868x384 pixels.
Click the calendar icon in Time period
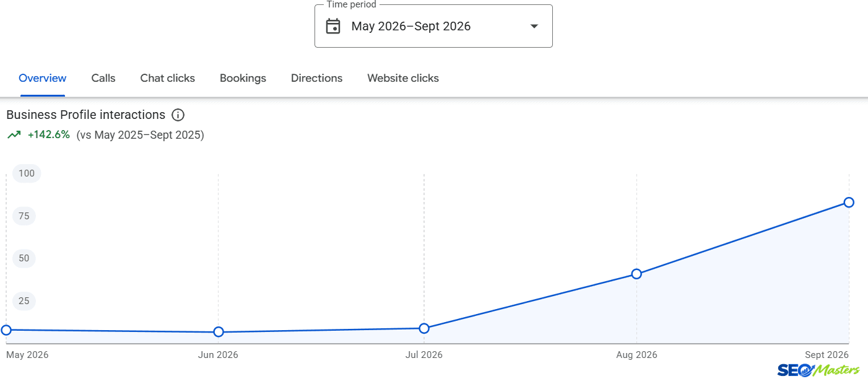click(x=333, y=26)
